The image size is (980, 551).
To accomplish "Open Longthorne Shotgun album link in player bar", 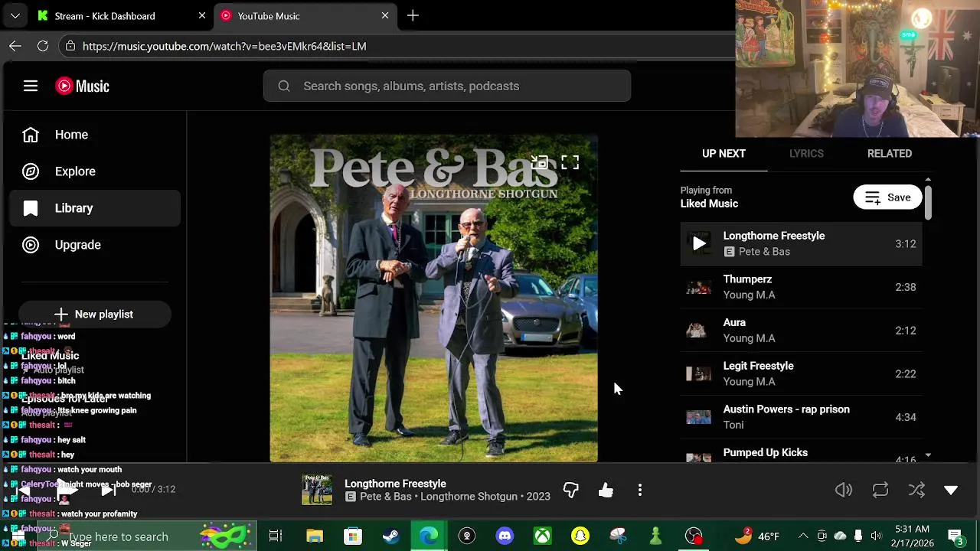I will point(467,497).
